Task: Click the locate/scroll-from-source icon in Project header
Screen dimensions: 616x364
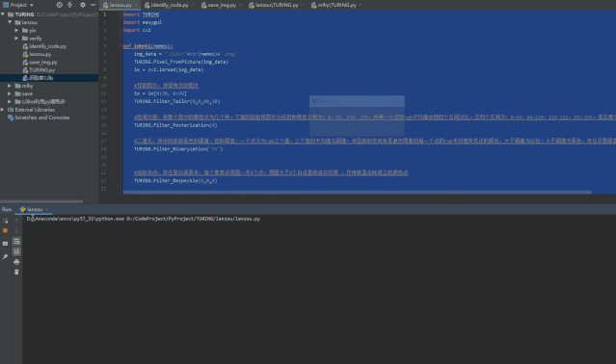Action: pos(59,5)
